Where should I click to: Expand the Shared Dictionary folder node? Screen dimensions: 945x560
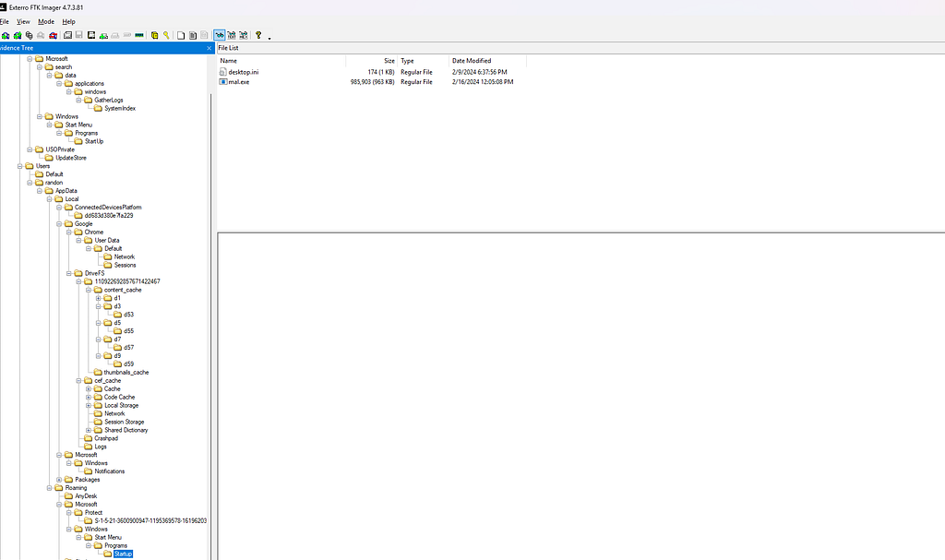89,431
